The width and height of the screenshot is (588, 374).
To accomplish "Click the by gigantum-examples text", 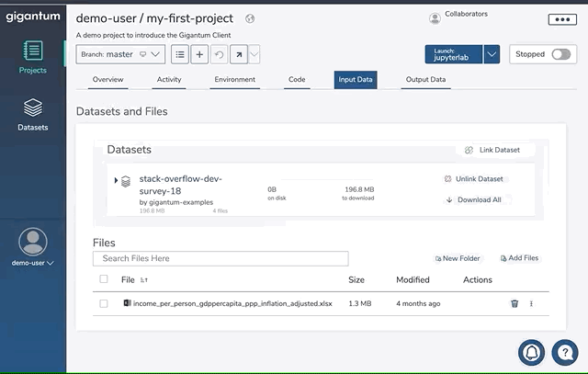I will (175, 202).
